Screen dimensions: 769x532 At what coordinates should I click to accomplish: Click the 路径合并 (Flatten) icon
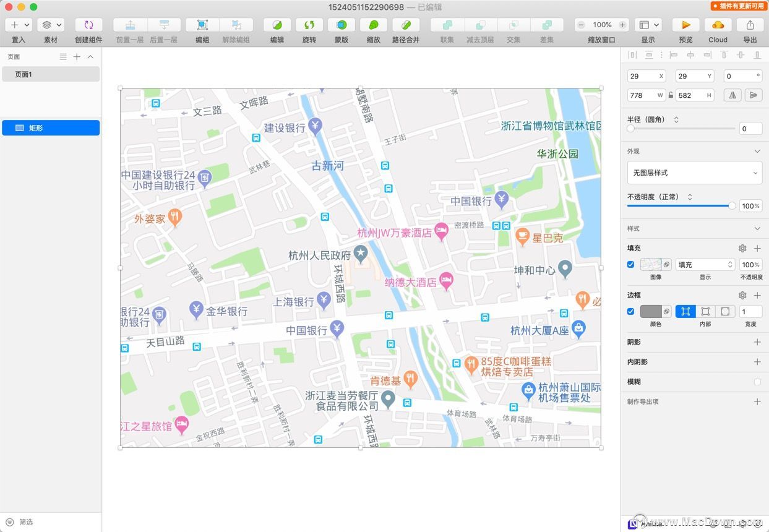[406, 25]
